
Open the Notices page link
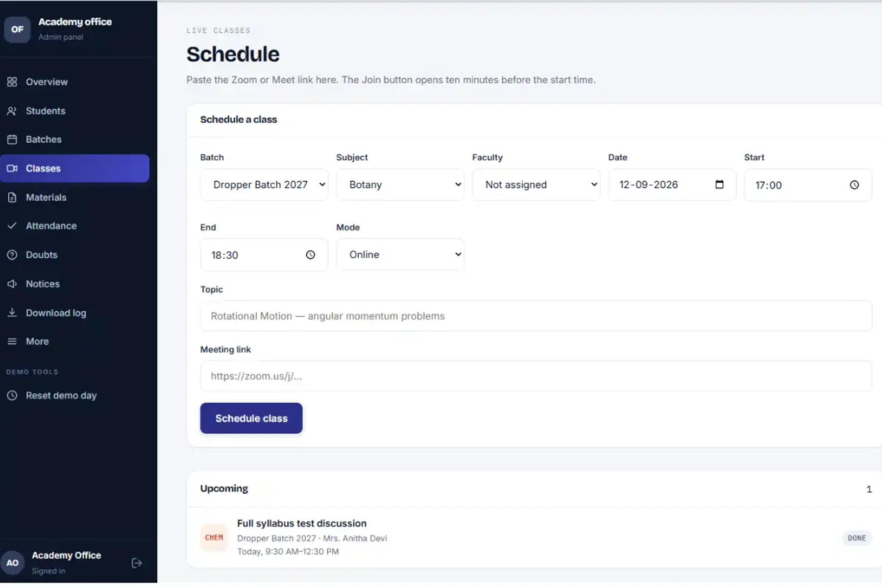pos(74,284)
